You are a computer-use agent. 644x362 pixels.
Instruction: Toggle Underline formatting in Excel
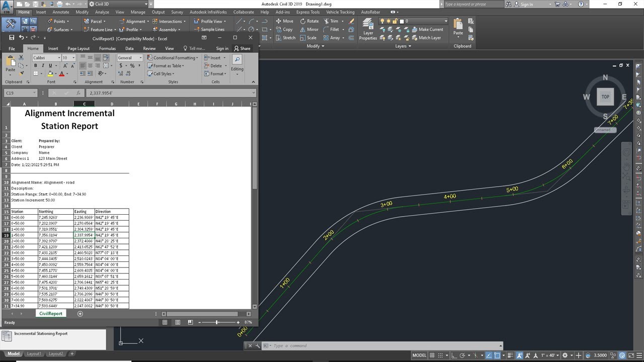pos(50,66)
